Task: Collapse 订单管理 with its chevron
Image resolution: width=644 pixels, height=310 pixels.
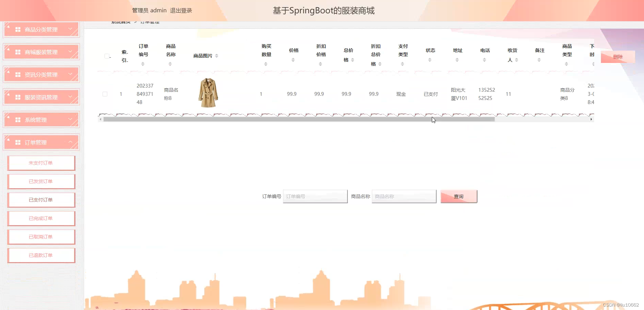Action: coord(70,142)
